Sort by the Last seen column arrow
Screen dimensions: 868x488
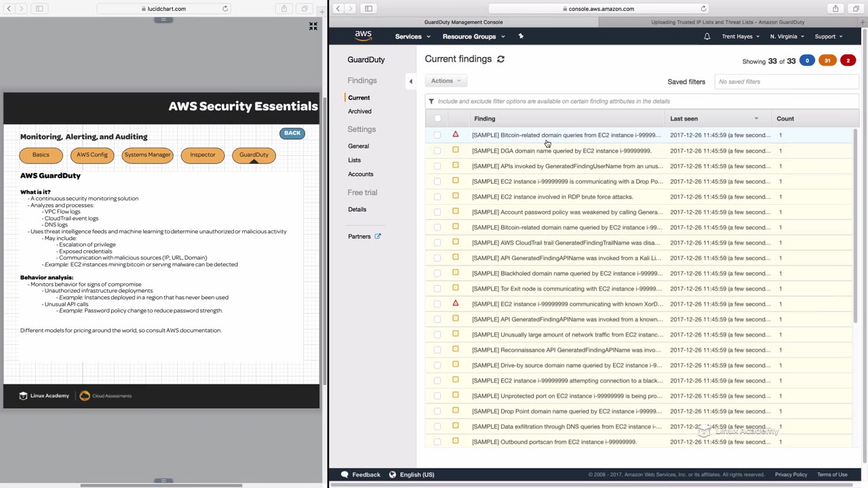[756, 119]
